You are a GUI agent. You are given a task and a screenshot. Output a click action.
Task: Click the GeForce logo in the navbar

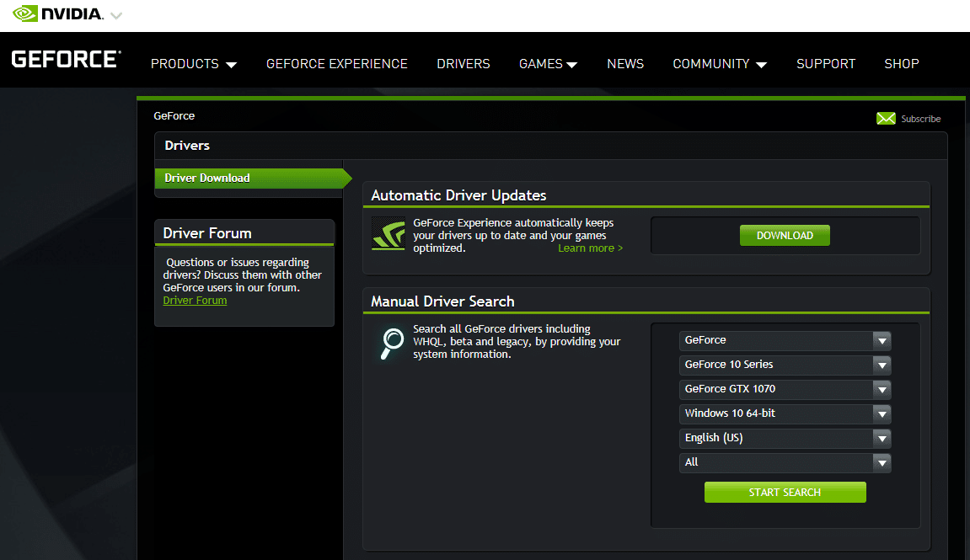coord(66,60)
